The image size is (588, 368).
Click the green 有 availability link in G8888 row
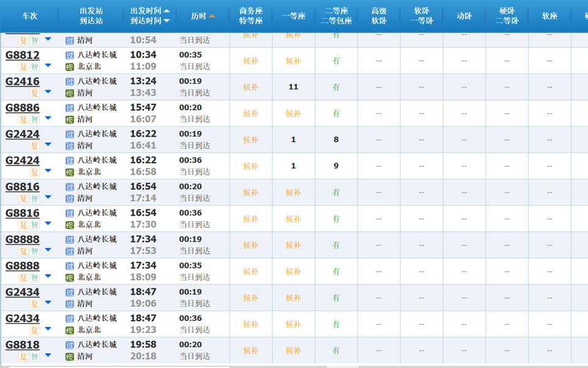[x=336, y=245]
